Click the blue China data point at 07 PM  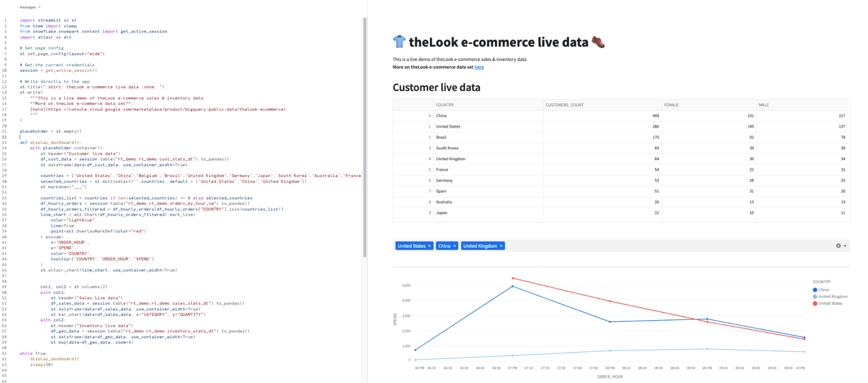[512, 286]
